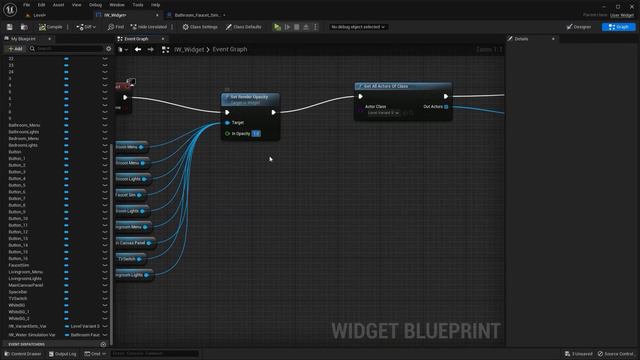
Task: Open the Tools menu
Action: (x=138, y=5)
